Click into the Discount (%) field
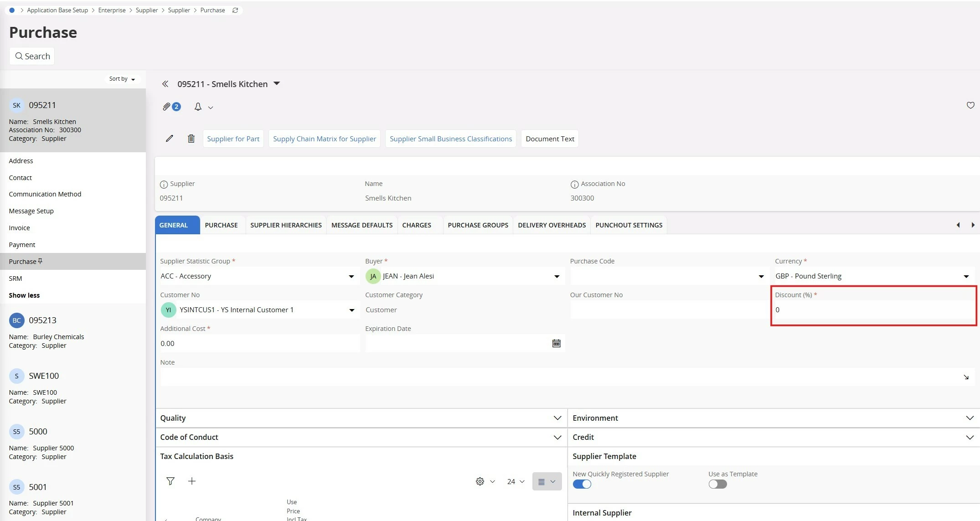 [873, 310]
